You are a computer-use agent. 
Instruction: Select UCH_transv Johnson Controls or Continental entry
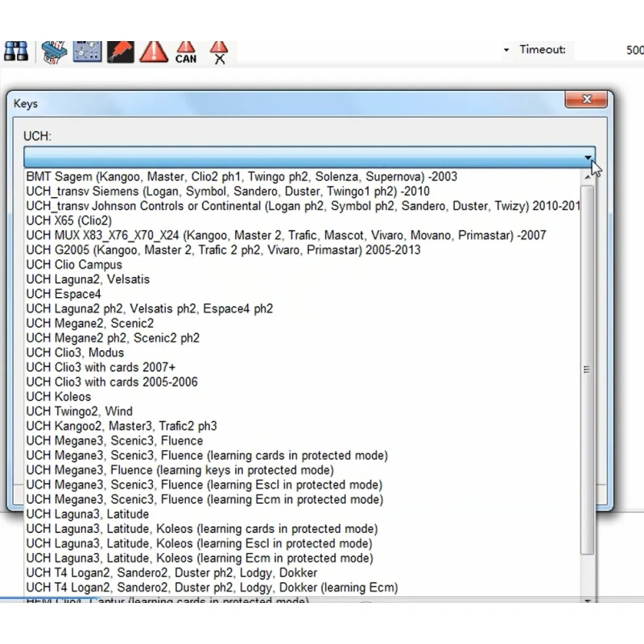coord(303,206)
